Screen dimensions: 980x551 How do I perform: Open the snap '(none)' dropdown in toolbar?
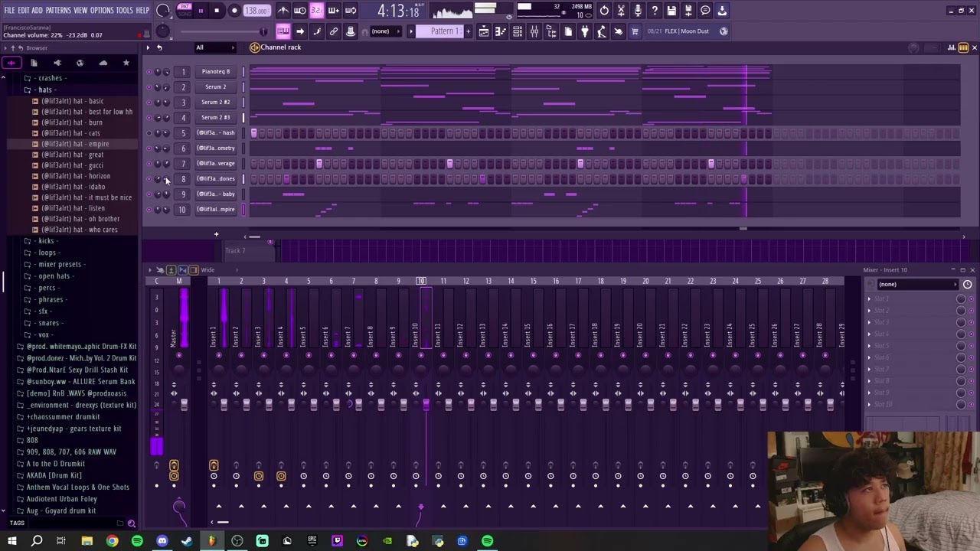pyautogui.click(x=384, y=31)
